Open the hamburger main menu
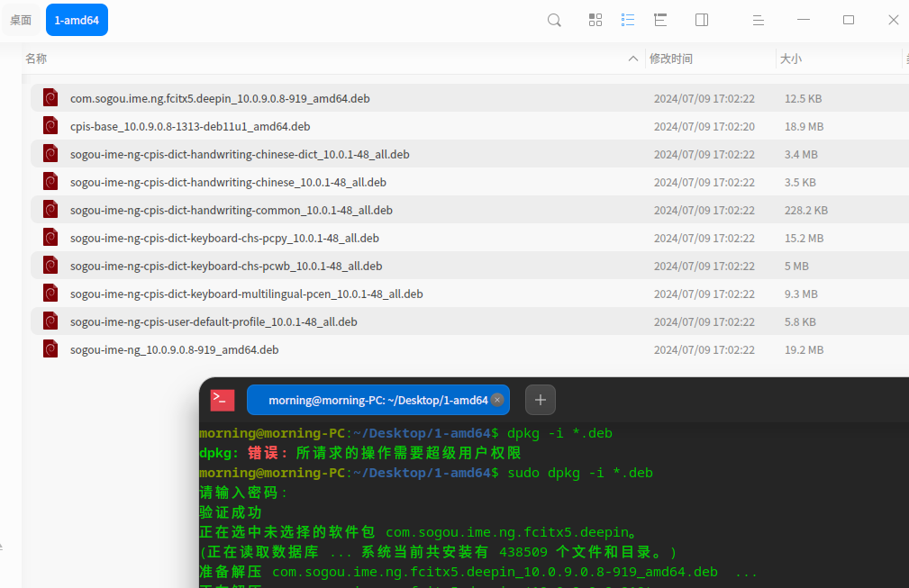Viewport: 909px width, 588px height. point(759,21)
